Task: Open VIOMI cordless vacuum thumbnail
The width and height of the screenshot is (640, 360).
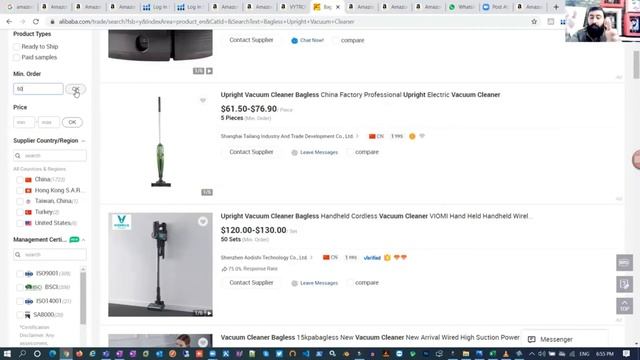Action: coord(160,264)
